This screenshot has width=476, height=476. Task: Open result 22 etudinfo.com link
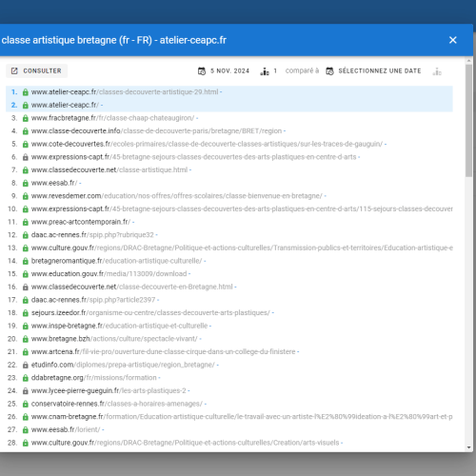pos(123,365)
